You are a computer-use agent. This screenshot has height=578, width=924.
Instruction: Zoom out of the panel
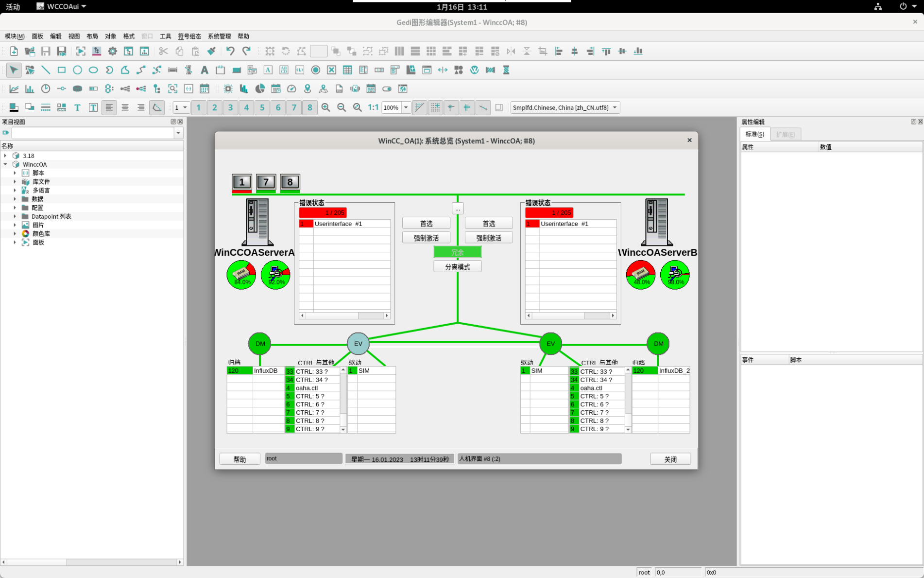(342, 107)
